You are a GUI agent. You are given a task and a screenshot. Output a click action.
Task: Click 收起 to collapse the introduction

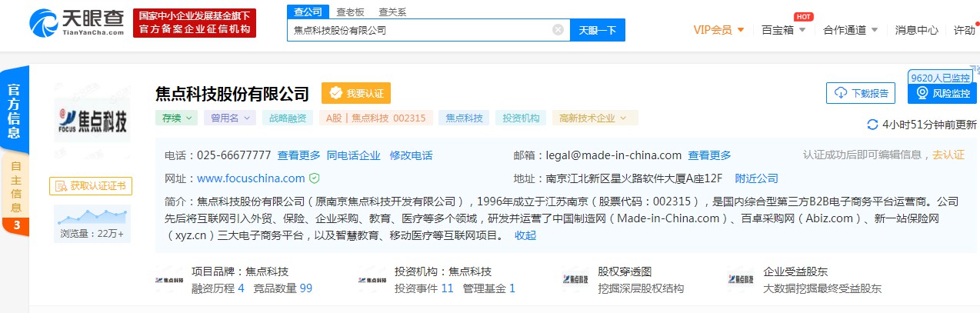coord(525,235)
